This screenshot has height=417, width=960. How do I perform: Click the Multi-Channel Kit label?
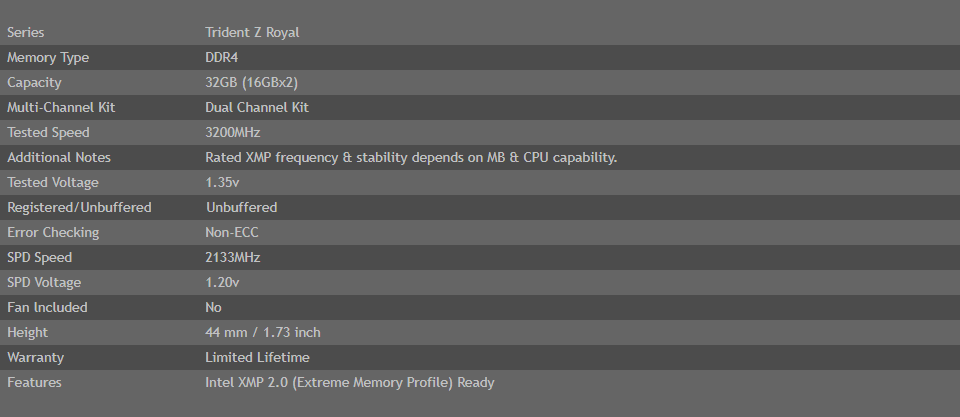coord(61,108)
